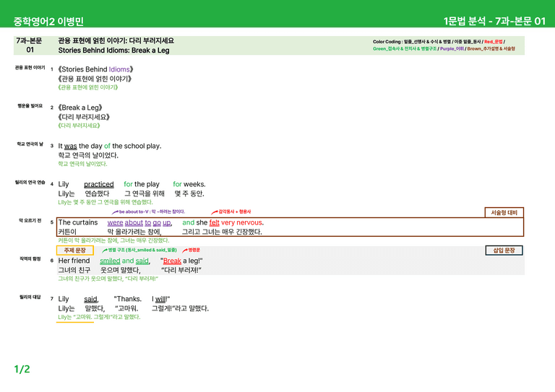Click the page number '1/2' indicator
The image size is (555, 392).
(22, 369)
